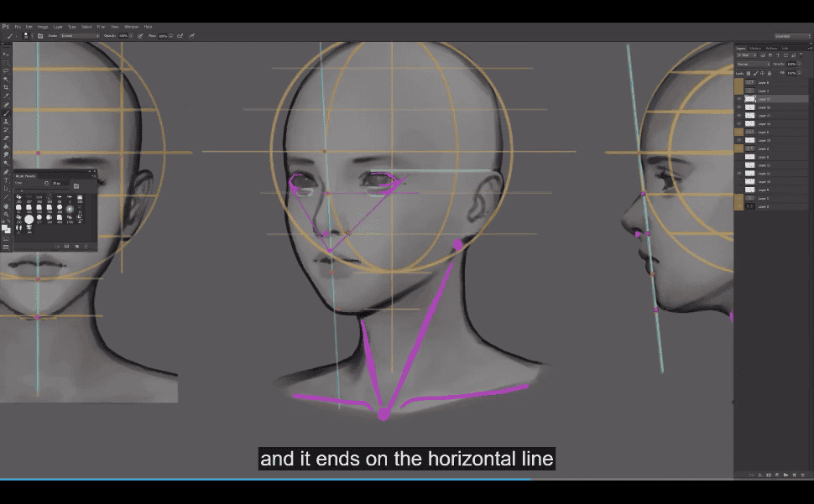
Task: Hide Layer 15 using its eye icon
Action: point(739,115)
